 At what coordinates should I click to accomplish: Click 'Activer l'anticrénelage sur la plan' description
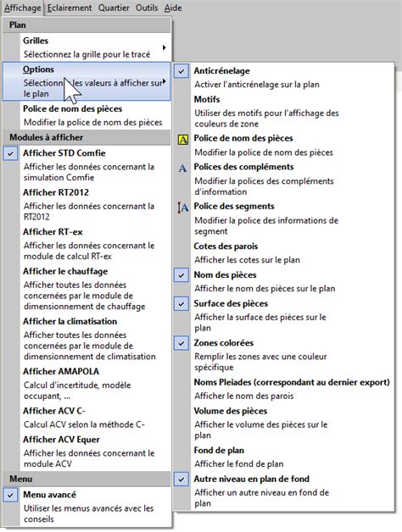pos(257,85)
